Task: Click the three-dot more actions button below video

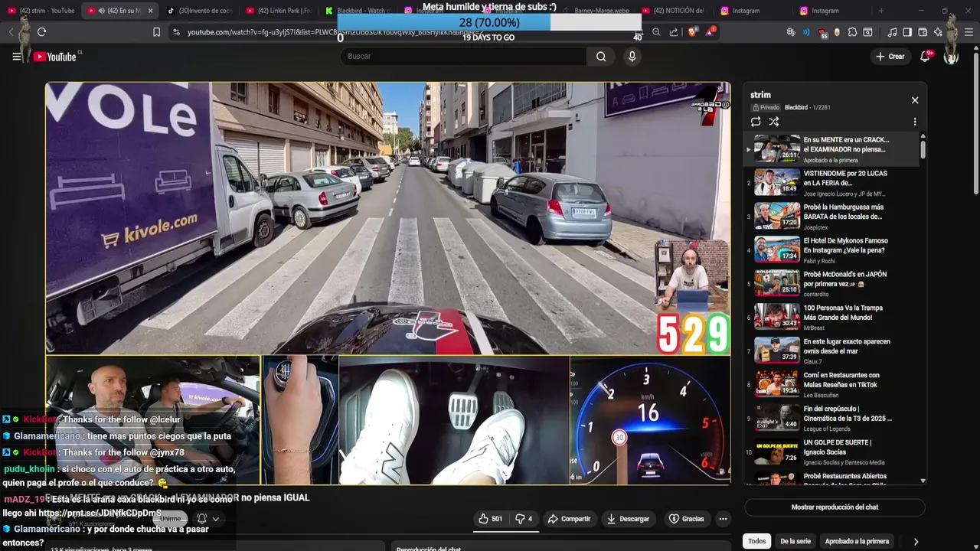Action: coord(723,519)
